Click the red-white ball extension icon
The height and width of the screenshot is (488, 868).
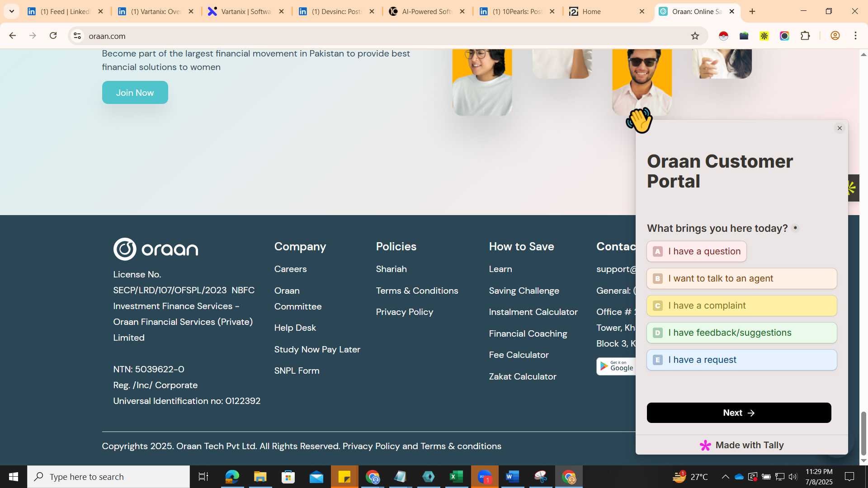[x=723, y=36]
